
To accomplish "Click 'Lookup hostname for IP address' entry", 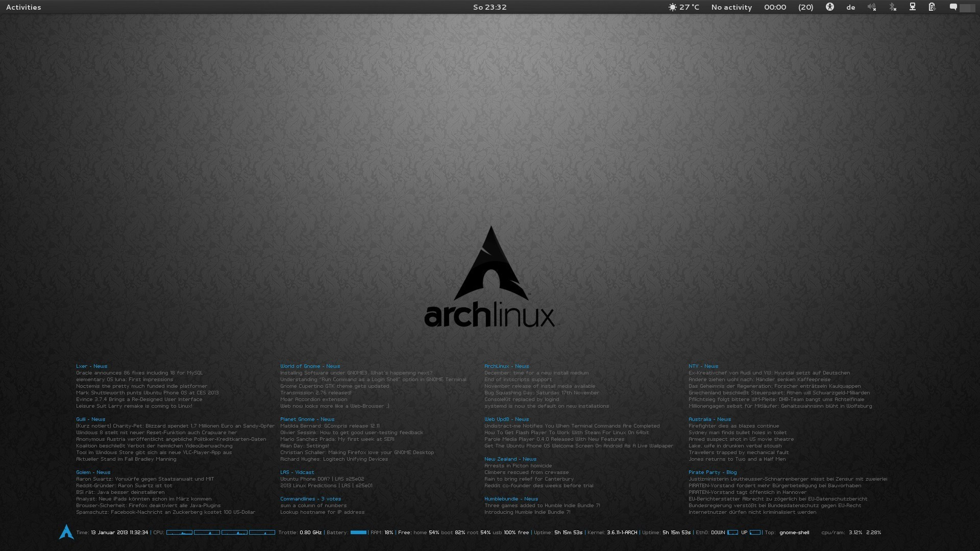I will coord(322,512).
